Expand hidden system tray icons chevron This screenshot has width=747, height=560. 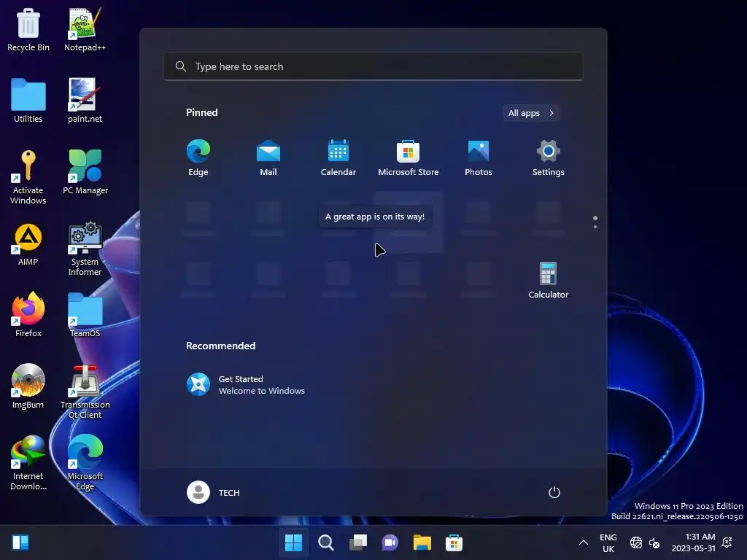583,542
